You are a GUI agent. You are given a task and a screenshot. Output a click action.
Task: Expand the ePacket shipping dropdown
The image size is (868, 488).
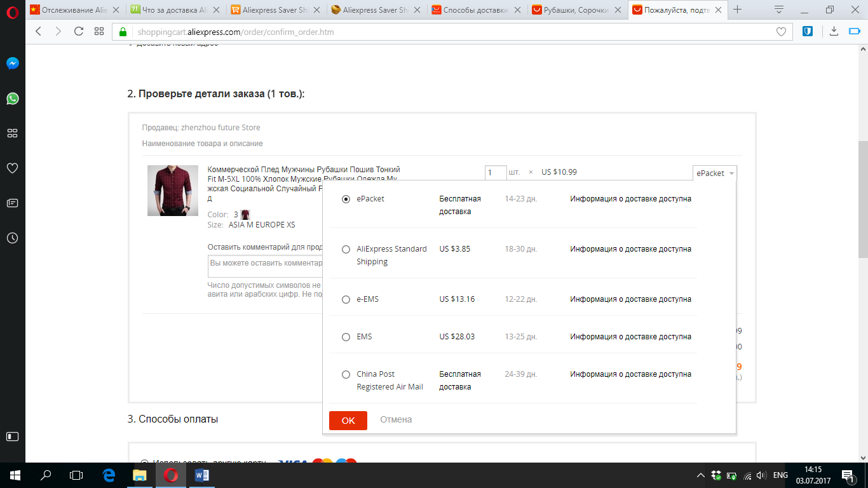click(715, 173)
